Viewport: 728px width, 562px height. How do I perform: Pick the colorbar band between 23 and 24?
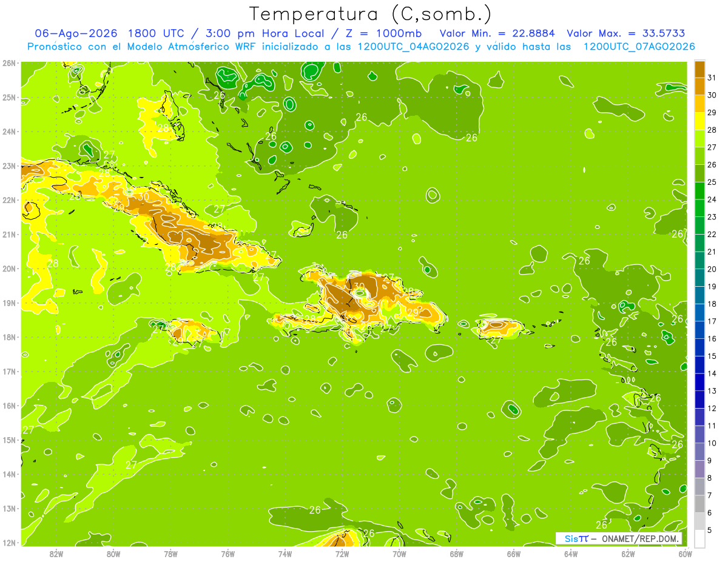(x=699, y=208)
